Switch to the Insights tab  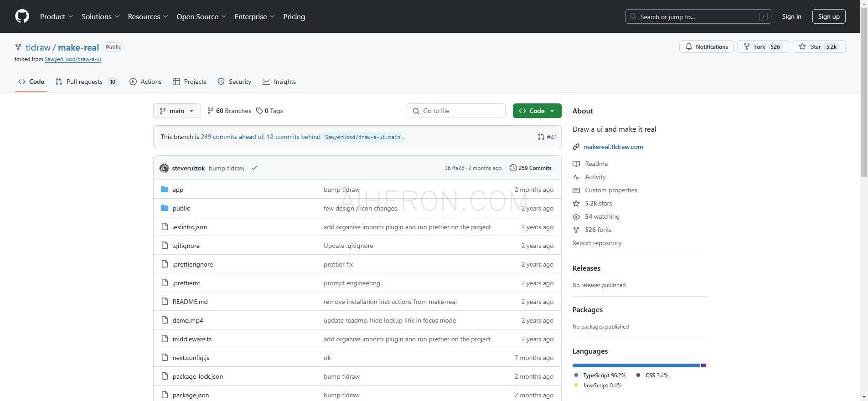point(279,82)
